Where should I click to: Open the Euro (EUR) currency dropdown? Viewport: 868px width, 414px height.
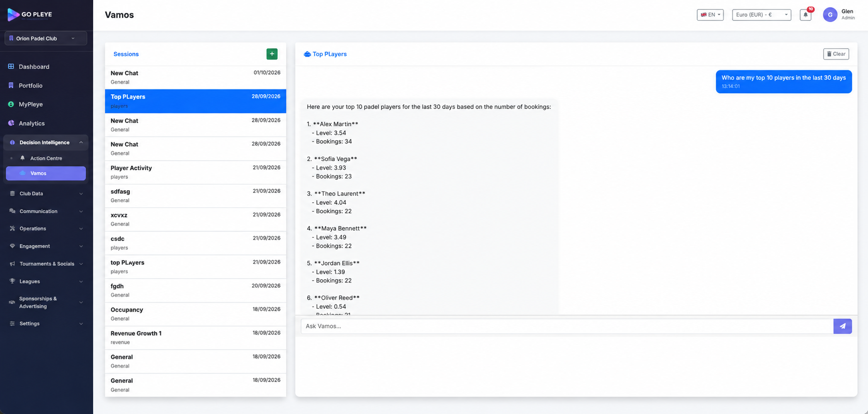(761, 15)
